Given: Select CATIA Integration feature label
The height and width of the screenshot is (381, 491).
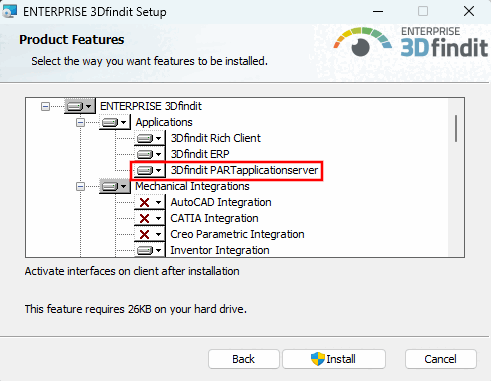Looking at the screenshot, I should coord(214,218).
